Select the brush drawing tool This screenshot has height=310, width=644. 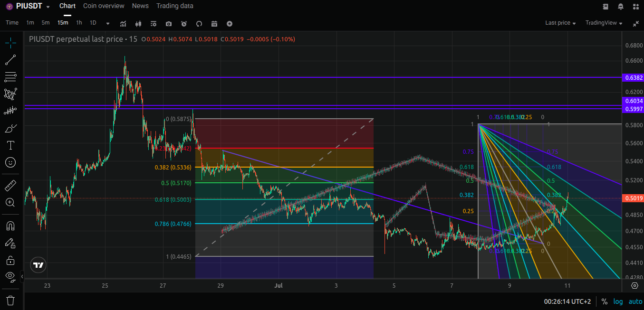click(10, 128)
